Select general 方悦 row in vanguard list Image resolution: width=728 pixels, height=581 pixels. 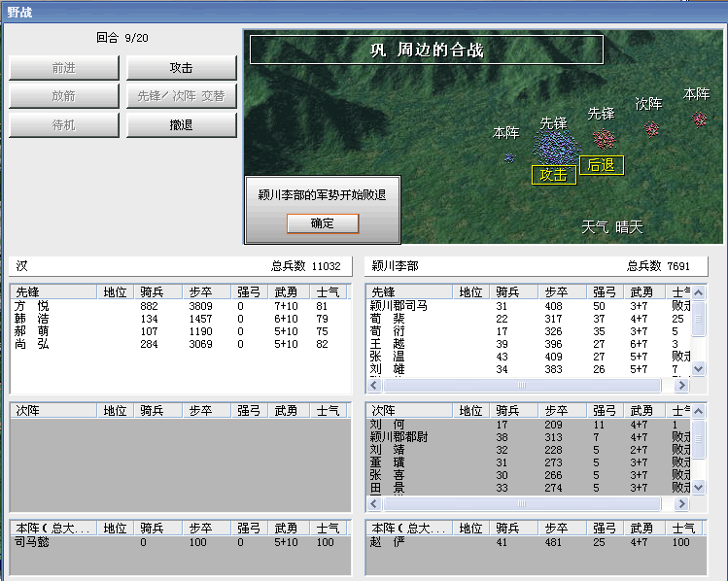[x=31, y=306]
